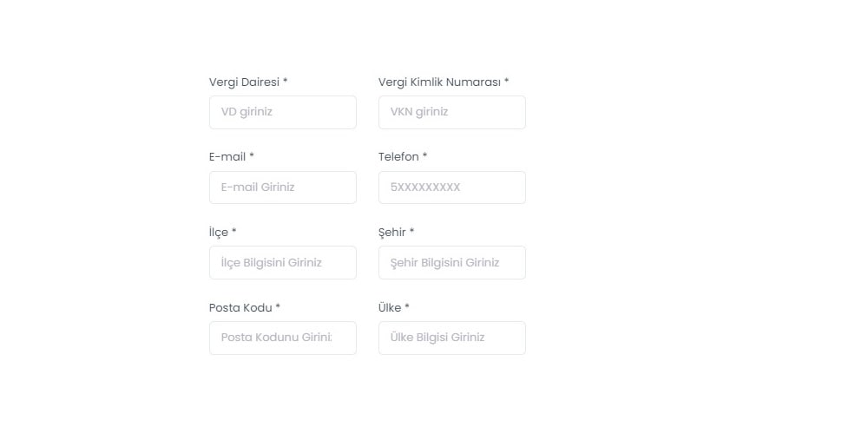Click the Vergi Kimlik Numarası label
Viewport: 868px width, 434px height.
[439, 82]
